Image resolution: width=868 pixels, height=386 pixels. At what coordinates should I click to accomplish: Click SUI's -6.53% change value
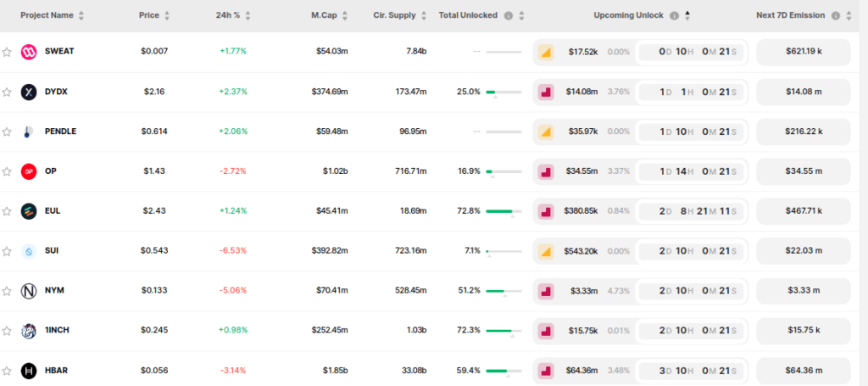coord(232,251)
